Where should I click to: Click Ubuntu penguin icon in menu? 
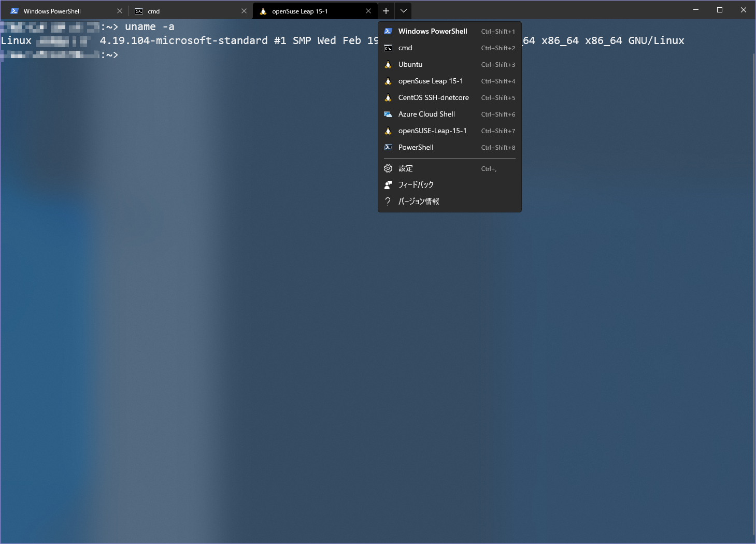click(x=388, y=64)
